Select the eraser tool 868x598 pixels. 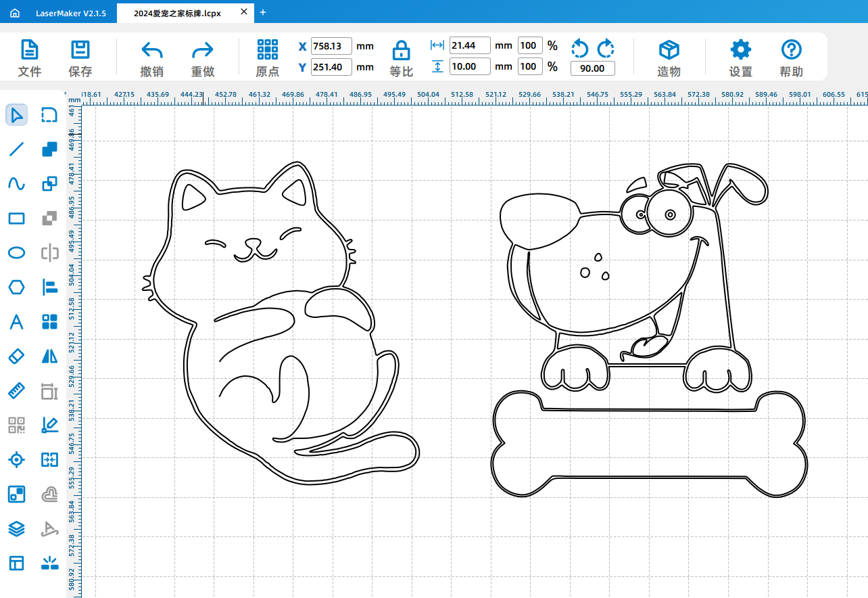[17, 356]
